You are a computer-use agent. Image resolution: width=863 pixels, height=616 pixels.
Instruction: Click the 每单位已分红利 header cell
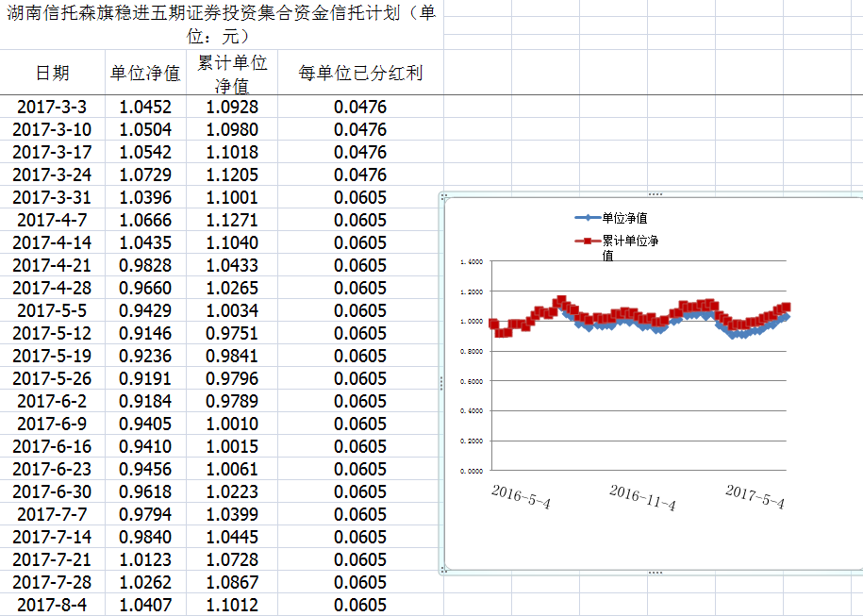tap(360, 74)
